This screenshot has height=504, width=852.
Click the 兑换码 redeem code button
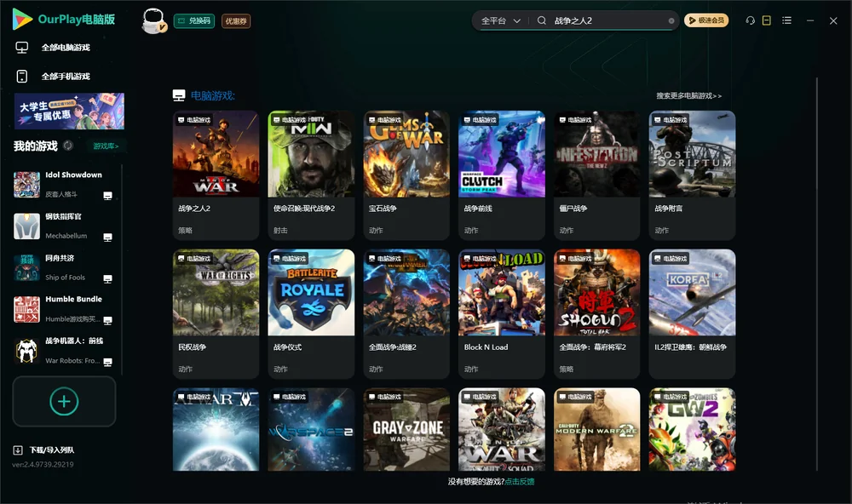194,20
